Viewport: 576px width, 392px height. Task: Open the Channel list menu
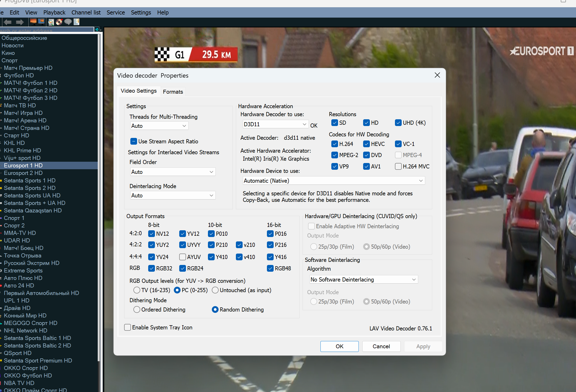(x=86, y=12)
